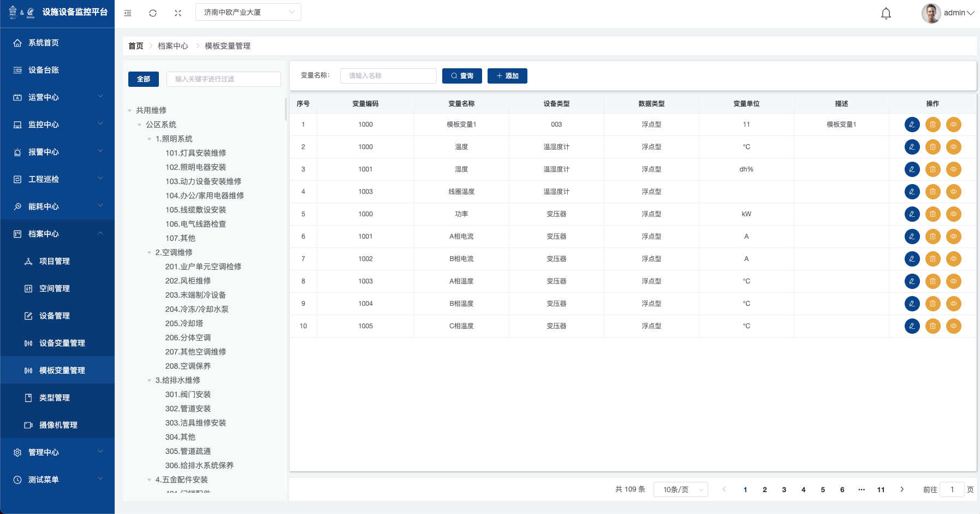Expand the 报警中心 sidebar menu
Image resolution: width=980 pixels, height=514 pixels.
(x=57, y=152)
